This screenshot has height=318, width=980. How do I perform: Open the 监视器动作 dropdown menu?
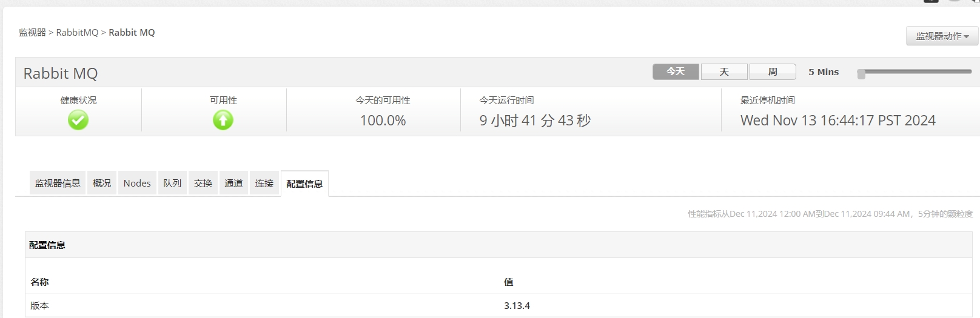point(942,36)
